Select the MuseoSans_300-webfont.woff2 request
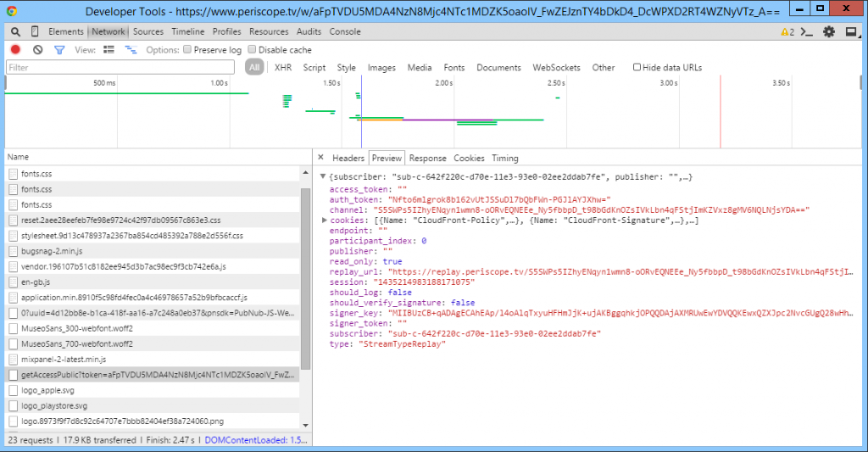The image size is (868, 452). (x=153, y=328)
